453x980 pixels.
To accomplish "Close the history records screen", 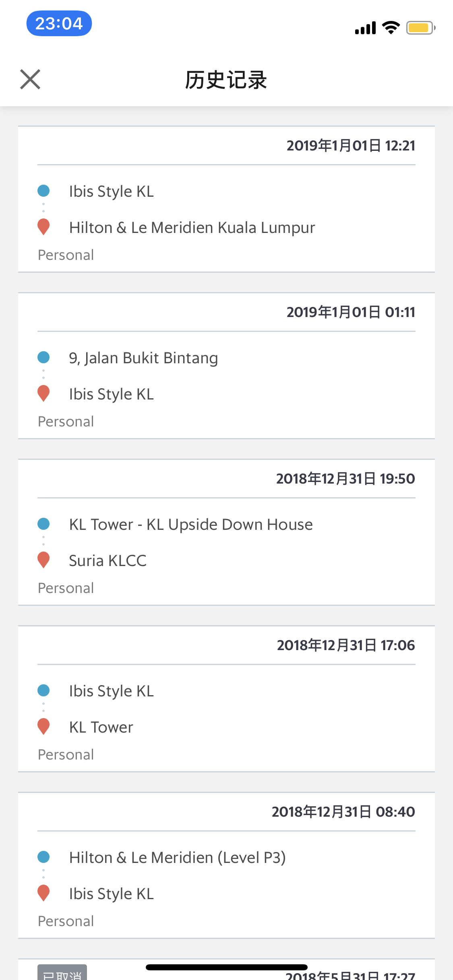I will (30, 79).
